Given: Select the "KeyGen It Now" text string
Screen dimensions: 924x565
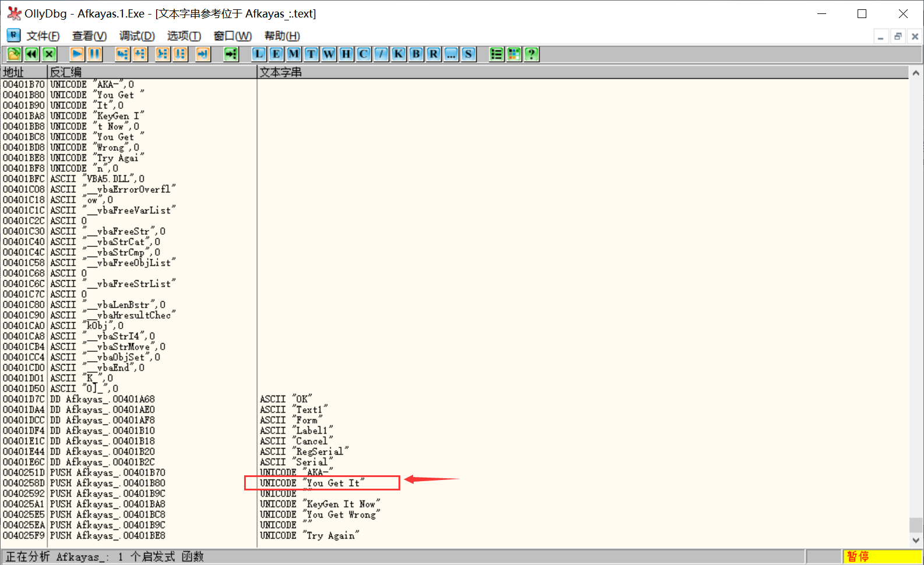Looking at the screenshot, I should pyautogui.click(x=320, y=504).
